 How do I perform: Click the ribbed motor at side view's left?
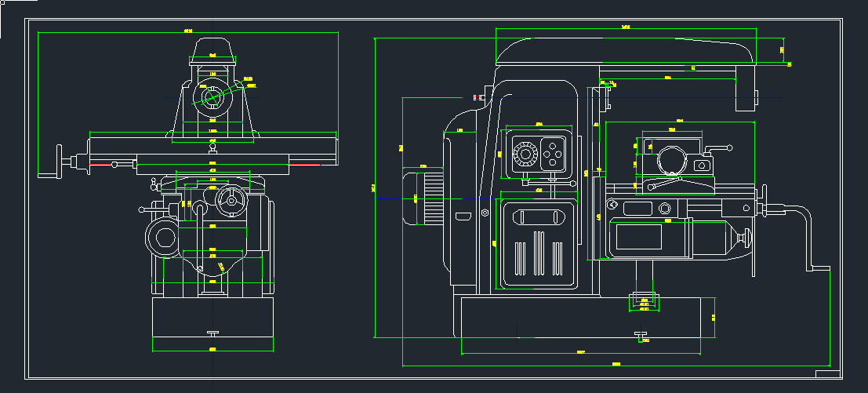(422, 198)
